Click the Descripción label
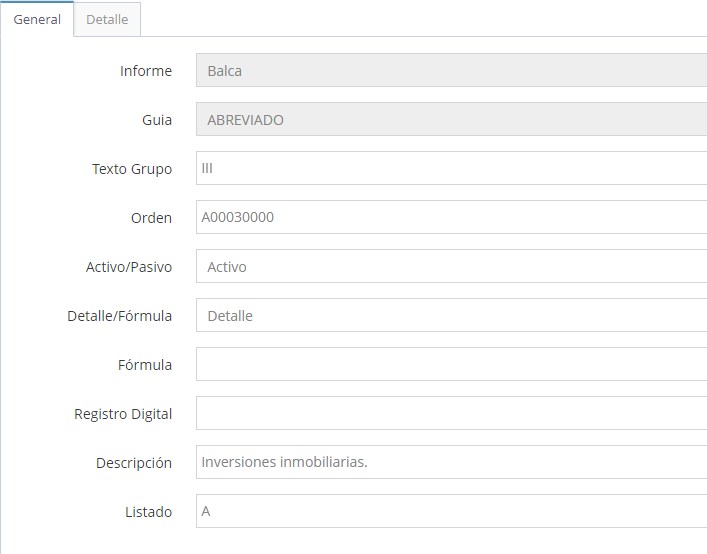 (134, 463)
